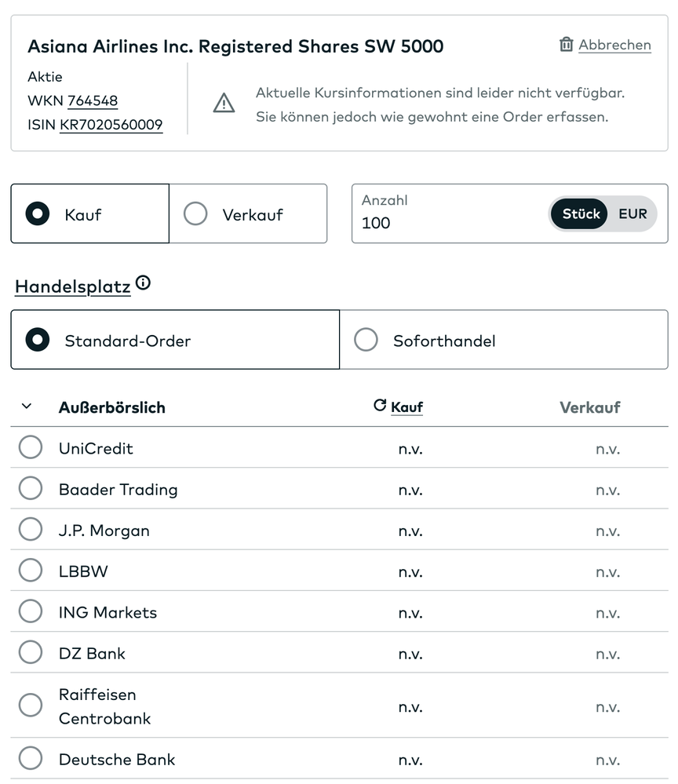
Task: Select the J.P. Morgan venue
Action: pyautogui.click(x=31, y=530)
